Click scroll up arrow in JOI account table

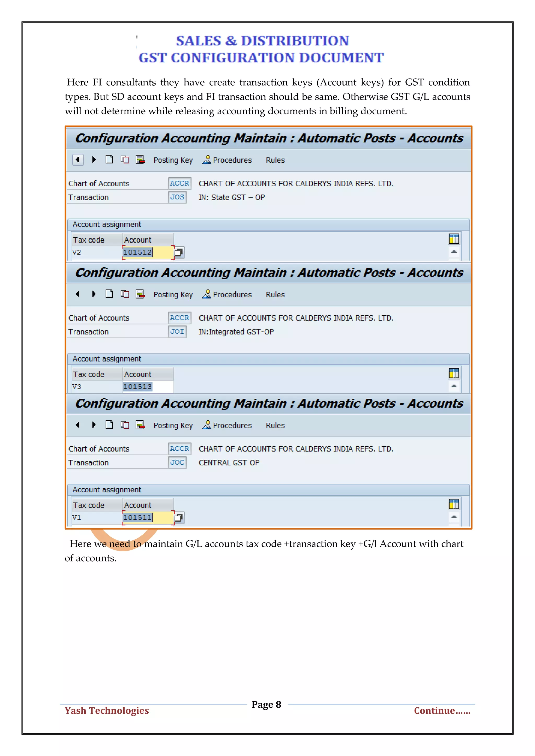point(454,386)
